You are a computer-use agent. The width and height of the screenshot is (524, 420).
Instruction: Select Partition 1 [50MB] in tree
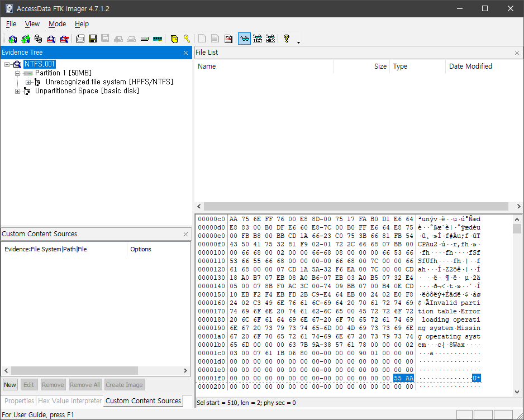(63, 73)
